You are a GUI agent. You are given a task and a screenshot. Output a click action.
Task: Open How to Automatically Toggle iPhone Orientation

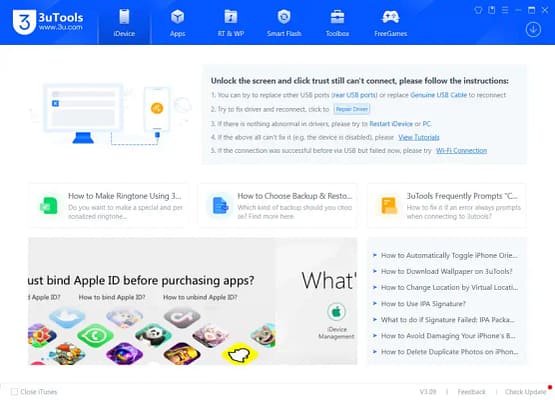449,255
